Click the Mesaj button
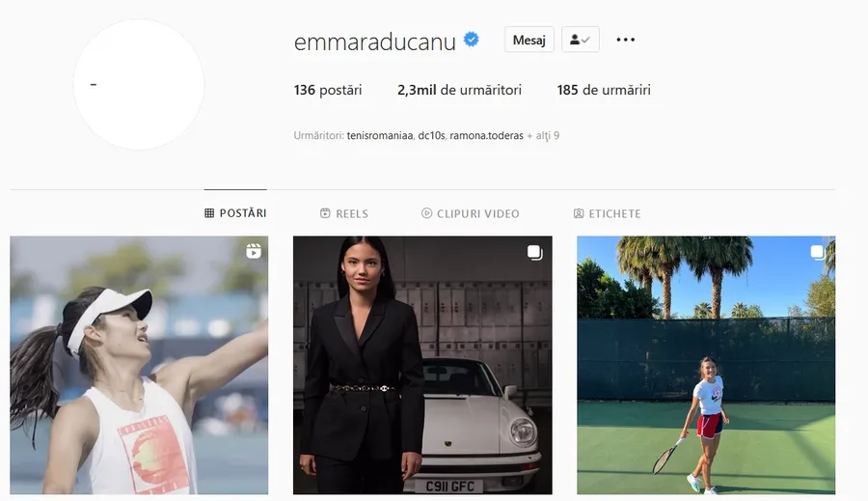This screenshot has height=501, width=868. [529, 40]
